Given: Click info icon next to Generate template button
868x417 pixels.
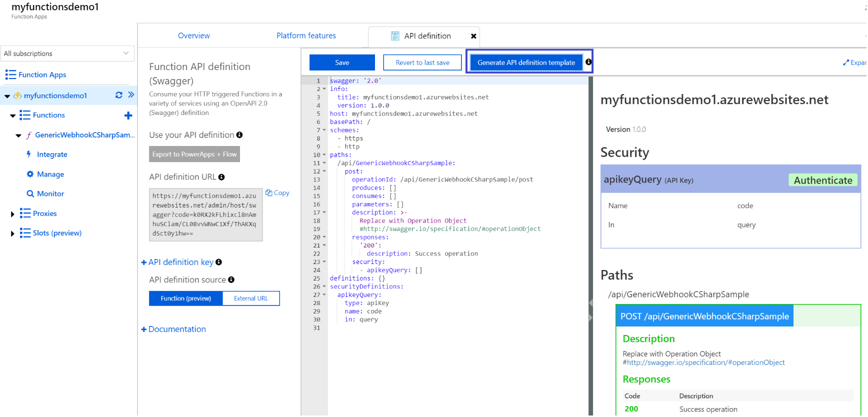Looking at the screenshot, I should tap(588, 62).
